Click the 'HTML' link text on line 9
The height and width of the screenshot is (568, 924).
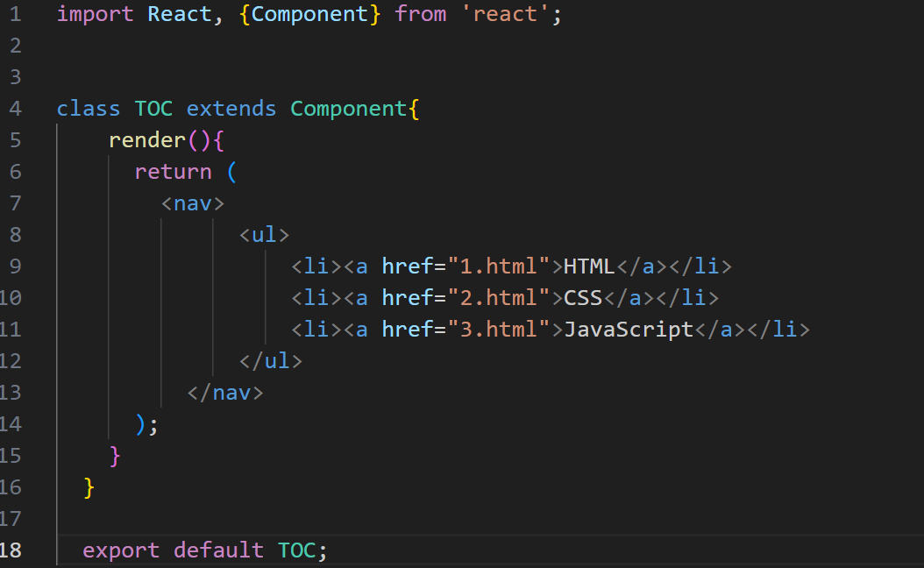[x=589, y=266]
